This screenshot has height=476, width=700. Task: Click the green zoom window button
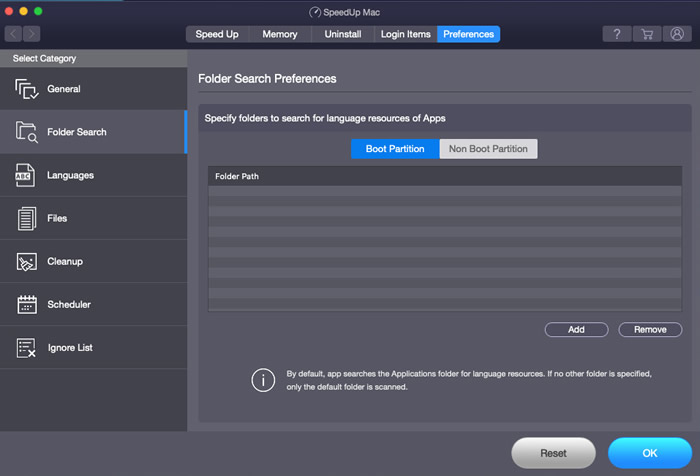point(38,11)
